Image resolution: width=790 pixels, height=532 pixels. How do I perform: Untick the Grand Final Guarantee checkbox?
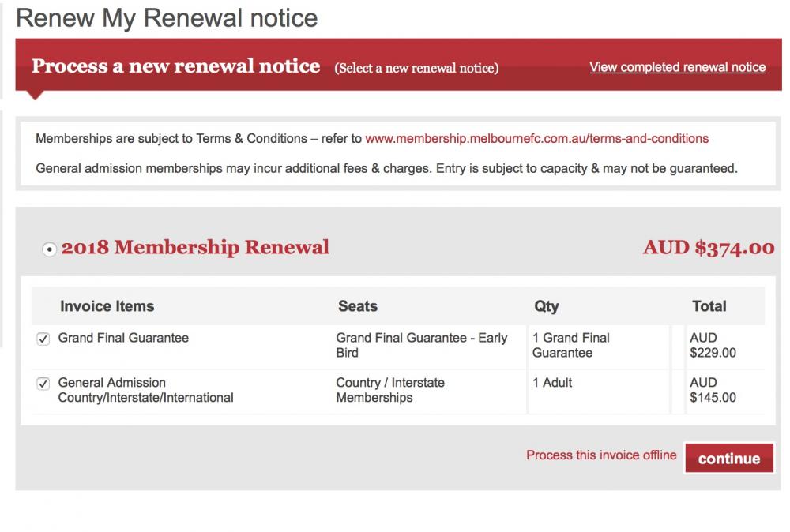tap(43, 339)
